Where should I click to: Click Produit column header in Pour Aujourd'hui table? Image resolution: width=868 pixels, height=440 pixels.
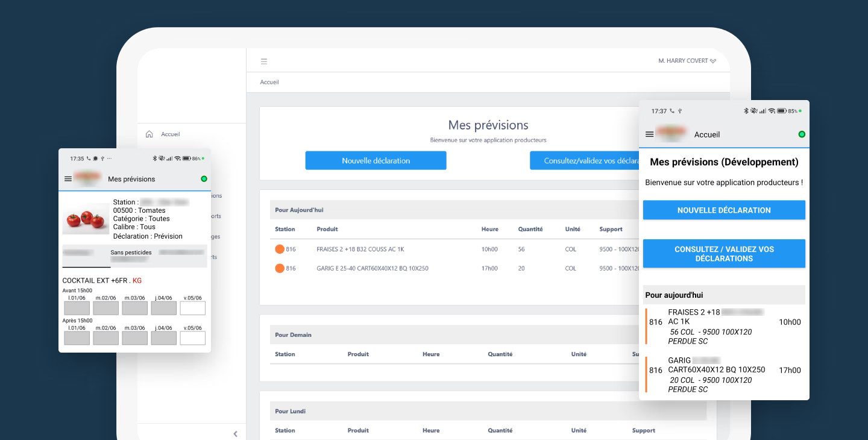point(327,229)
